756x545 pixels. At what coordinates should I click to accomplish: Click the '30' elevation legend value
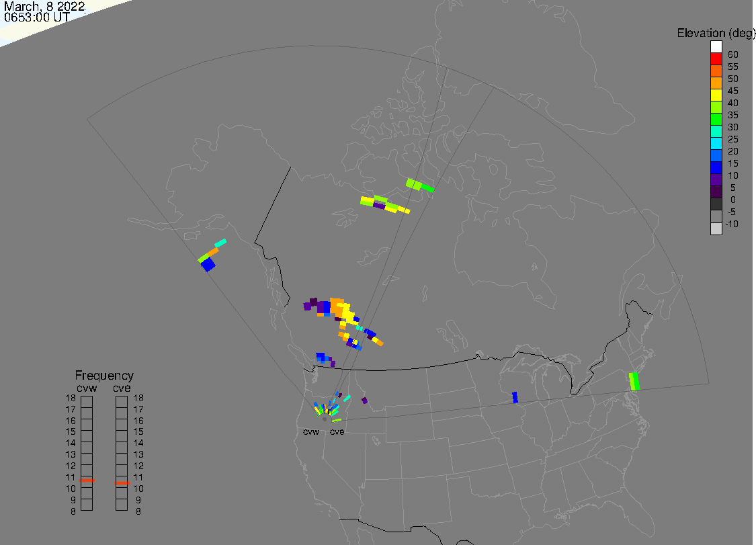[733, 127]
